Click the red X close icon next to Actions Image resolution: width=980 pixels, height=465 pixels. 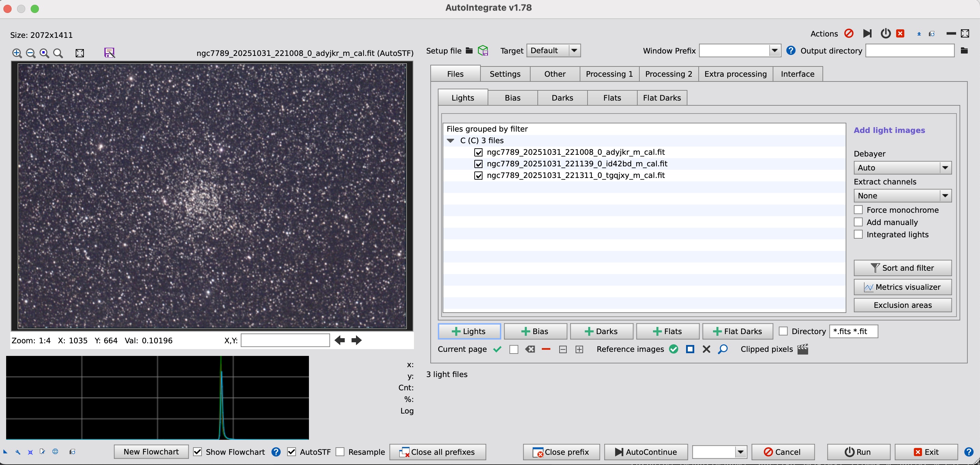pyautogui.click(x=900, y=33)
